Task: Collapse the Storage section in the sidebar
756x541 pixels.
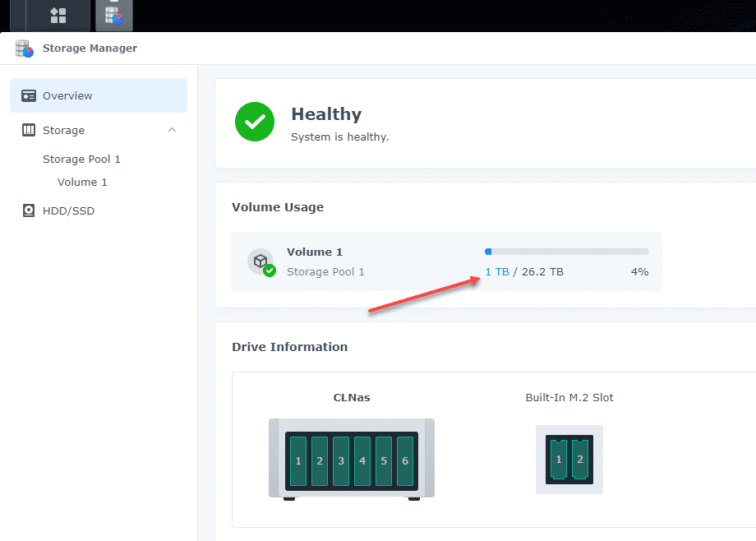Action: pyautogui.click(x=172, y=130)
